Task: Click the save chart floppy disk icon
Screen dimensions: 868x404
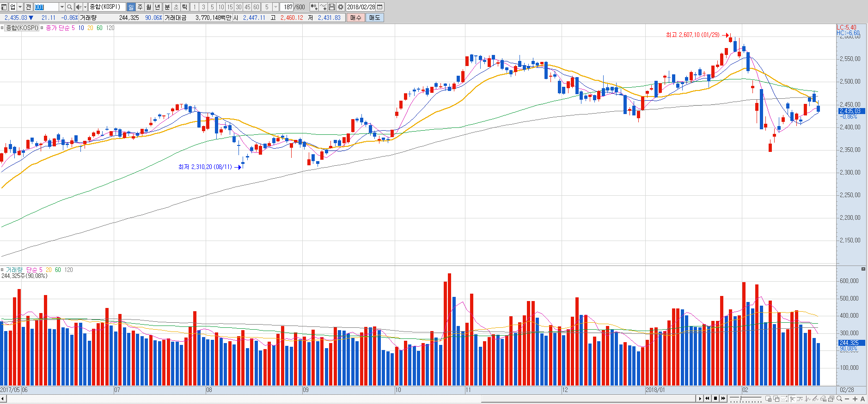Action: point(332,7)
